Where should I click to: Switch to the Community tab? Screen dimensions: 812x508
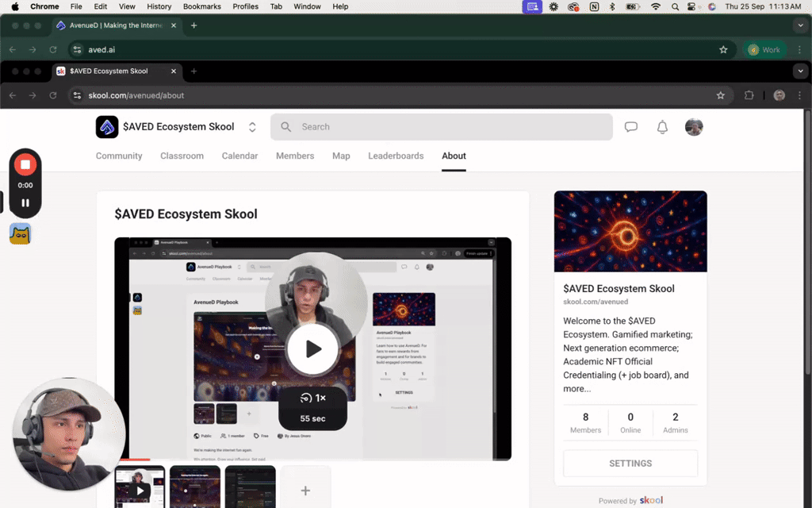click(119, 156)
